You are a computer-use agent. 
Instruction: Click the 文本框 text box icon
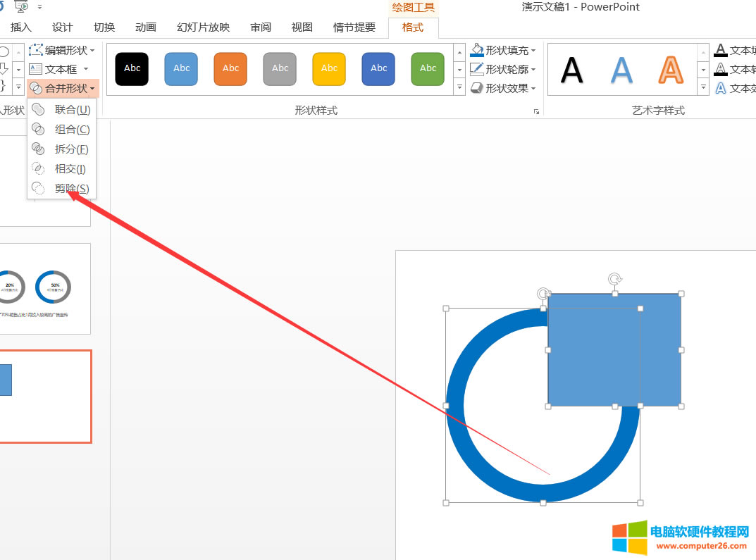[37, 68]
